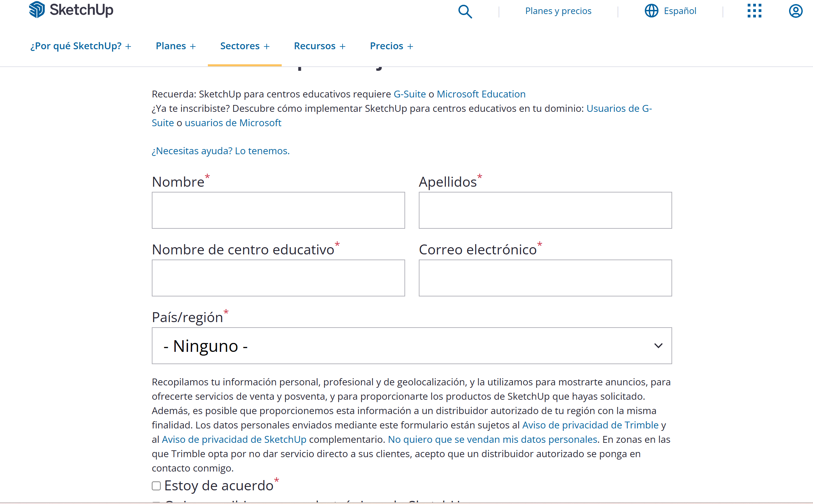Open the Recursos menu

click(320, 46)
